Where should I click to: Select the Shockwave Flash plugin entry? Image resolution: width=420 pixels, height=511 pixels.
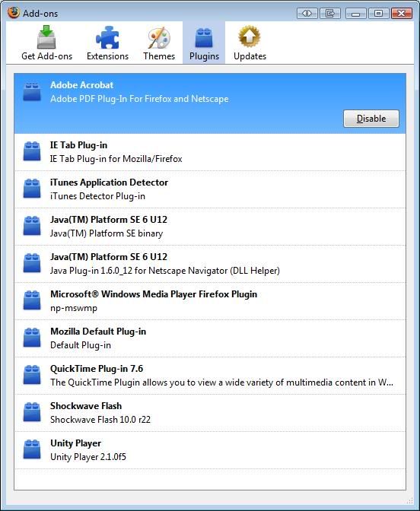coord(210,413)
